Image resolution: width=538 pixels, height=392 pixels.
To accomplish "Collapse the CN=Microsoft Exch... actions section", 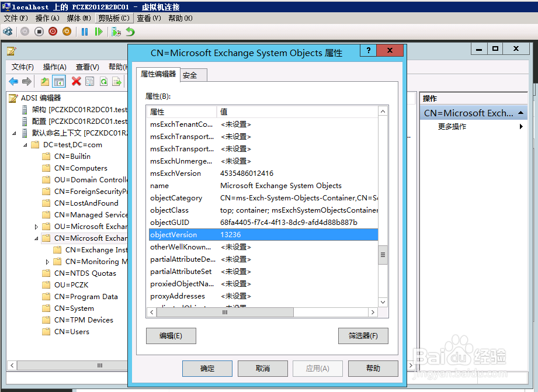I will coord(520,113).
